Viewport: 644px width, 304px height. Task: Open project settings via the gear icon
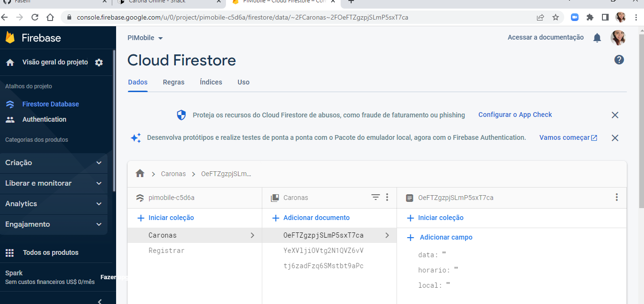coord(99,62)
